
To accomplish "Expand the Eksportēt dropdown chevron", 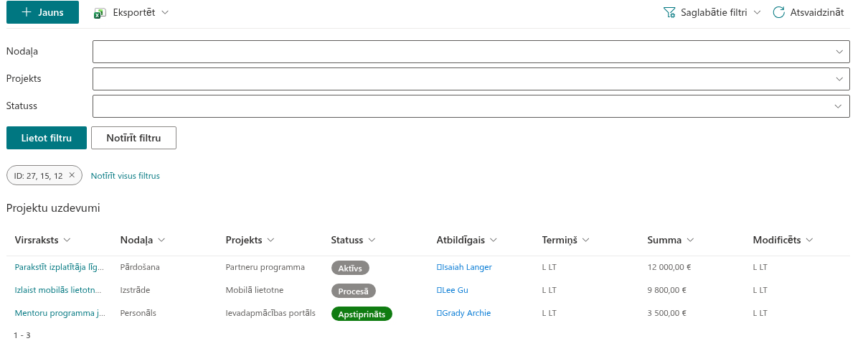I will coord(165,13).
